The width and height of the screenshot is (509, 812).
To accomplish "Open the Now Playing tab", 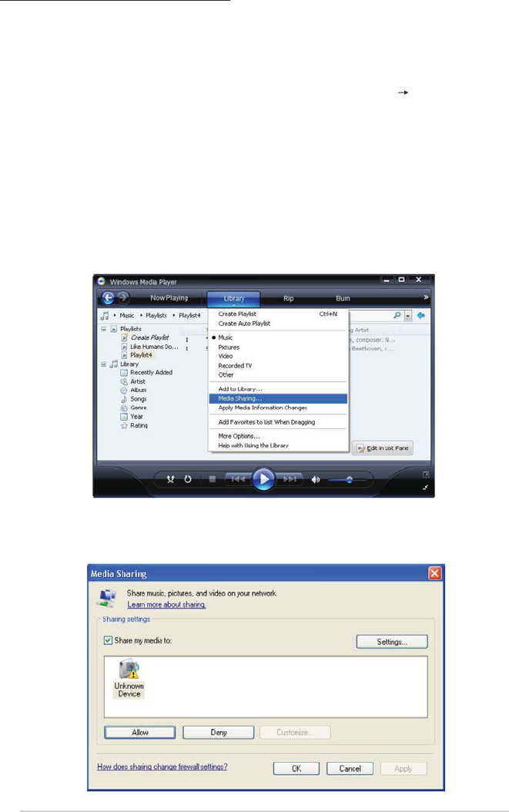I will [169, 298].
